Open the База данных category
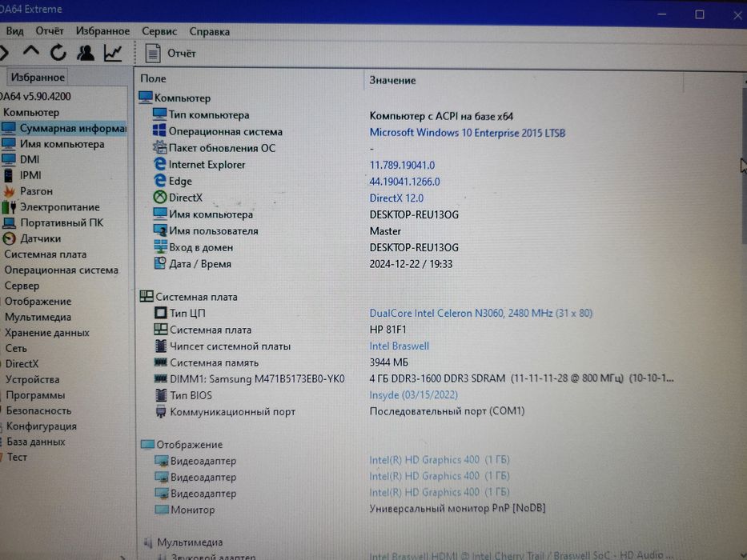This screenshot has height=560, width=747. (36, 442)
